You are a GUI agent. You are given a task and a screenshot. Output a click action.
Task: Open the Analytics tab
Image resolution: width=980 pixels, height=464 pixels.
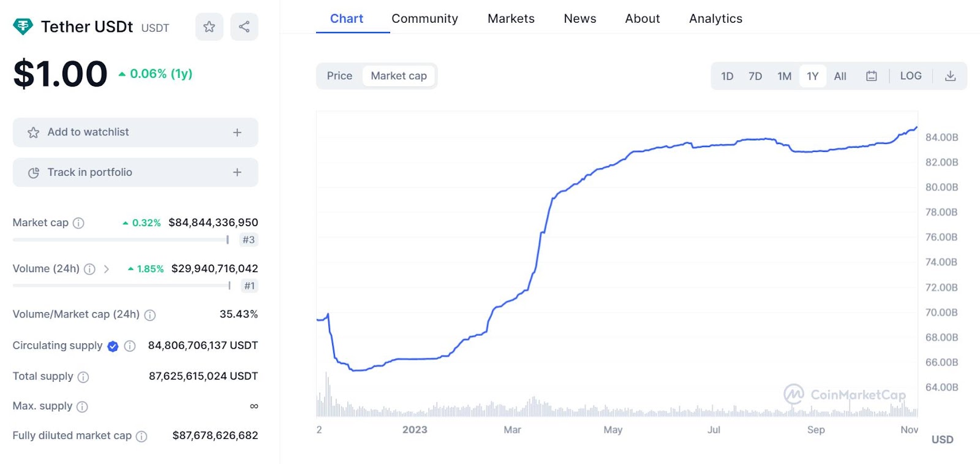pyautogui.click(x=715, y=18)
